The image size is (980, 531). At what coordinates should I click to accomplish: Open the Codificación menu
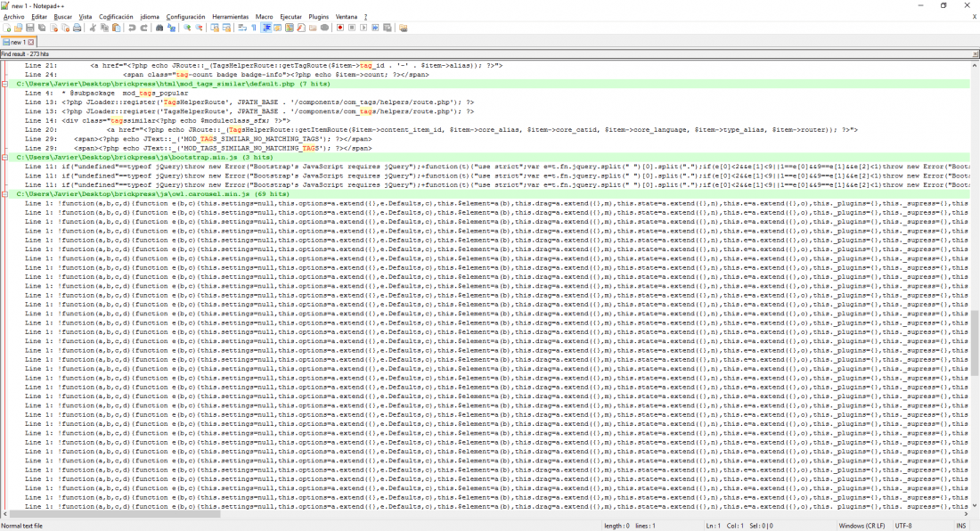116,17
